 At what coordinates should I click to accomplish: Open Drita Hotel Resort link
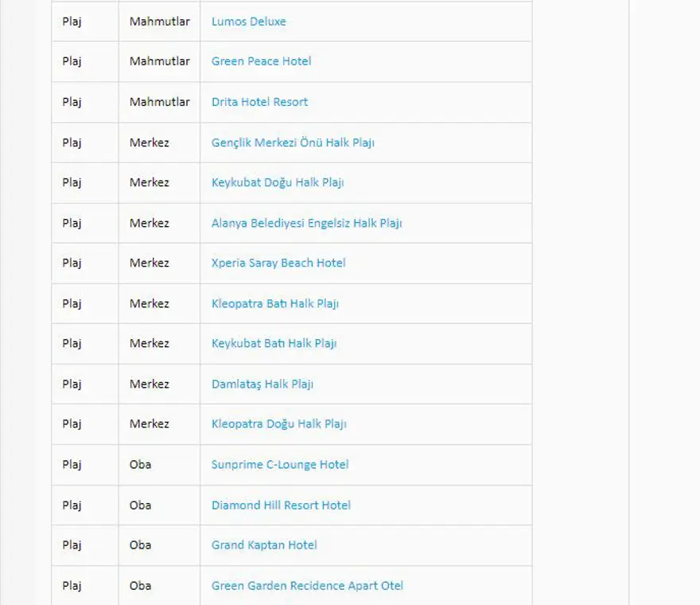pos(259,102)
